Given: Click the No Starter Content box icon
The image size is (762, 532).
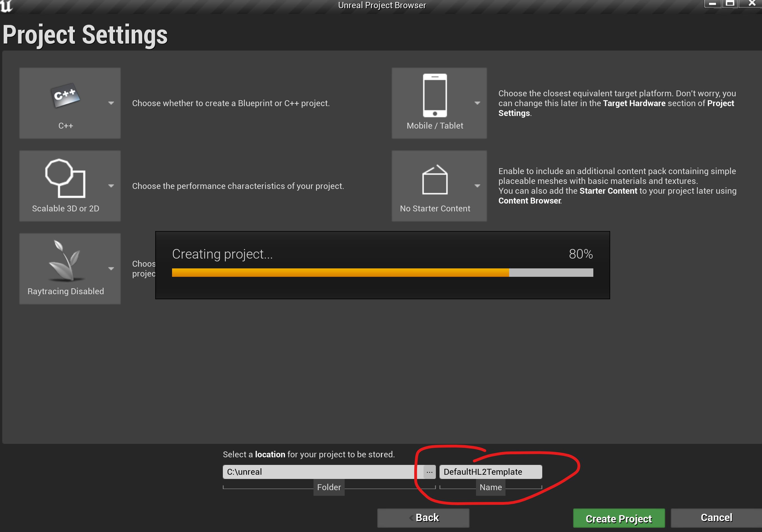Looking at the screenshot, I should (435, 179).
